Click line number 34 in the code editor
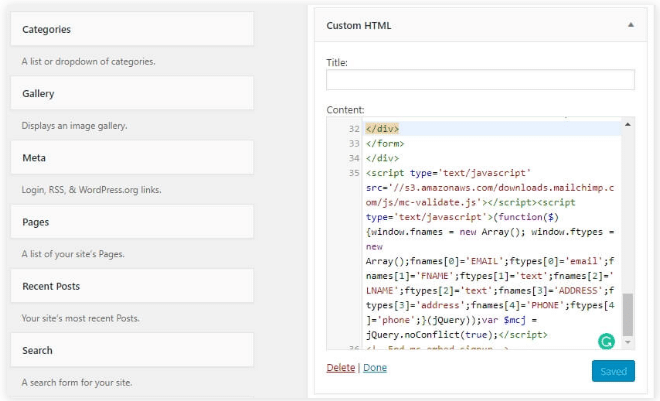 (354, 158)
